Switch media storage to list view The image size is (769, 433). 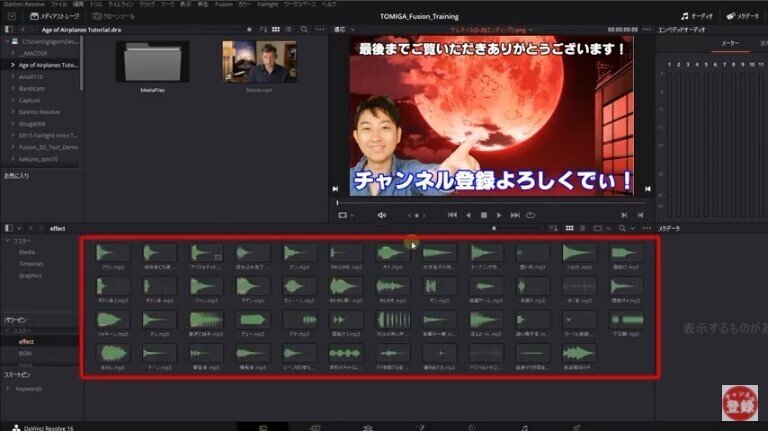click(x=288, y=29)
